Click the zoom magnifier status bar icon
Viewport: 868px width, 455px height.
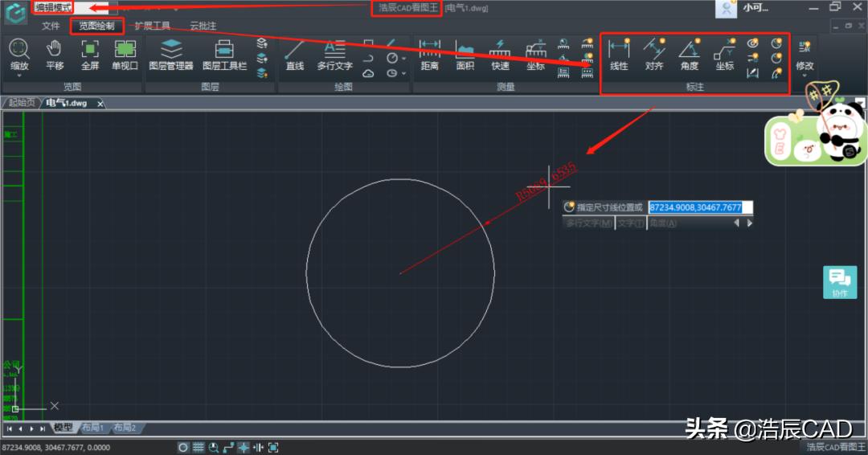click(213, 447)
